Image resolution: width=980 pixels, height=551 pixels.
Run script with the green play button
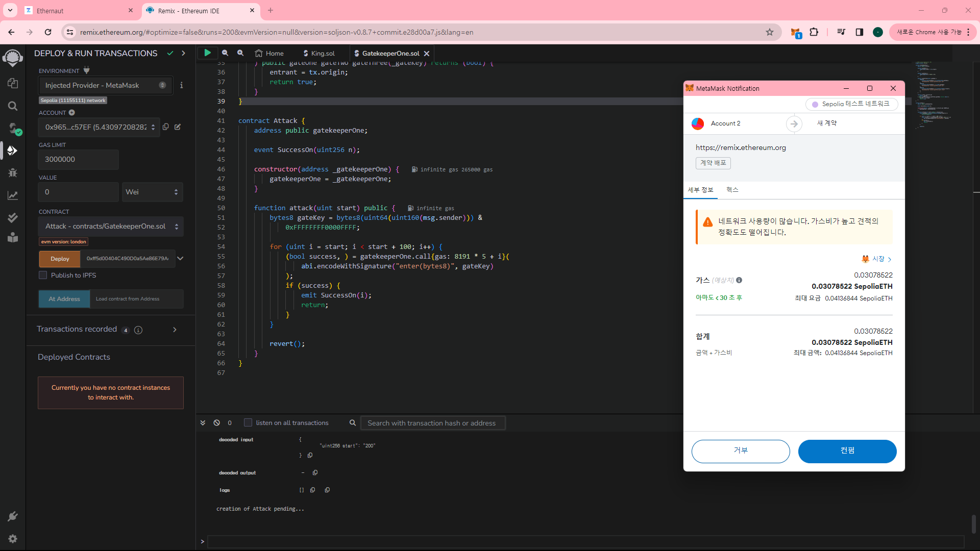coord(207,53)
